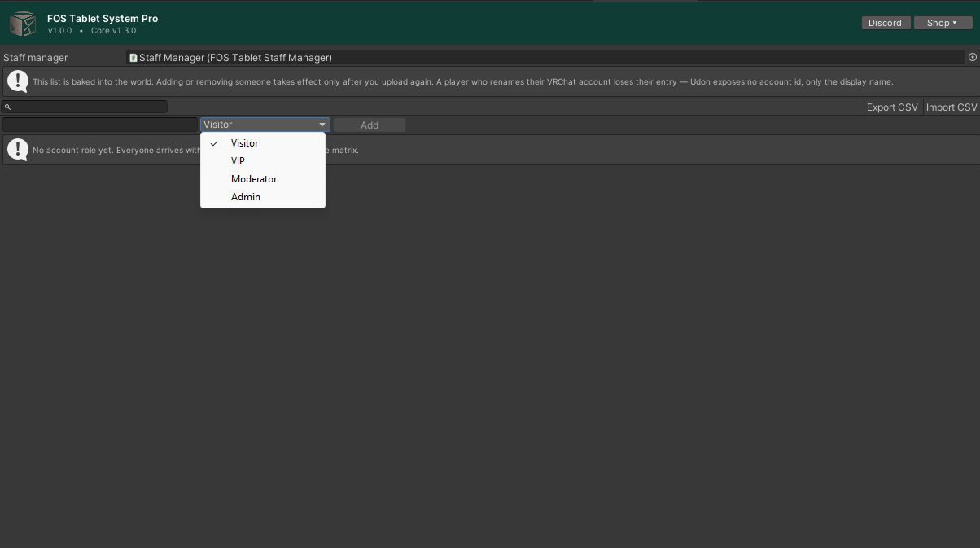980x548 pixels.
Task: Open the Shop dropdown button
Action: 943,23
